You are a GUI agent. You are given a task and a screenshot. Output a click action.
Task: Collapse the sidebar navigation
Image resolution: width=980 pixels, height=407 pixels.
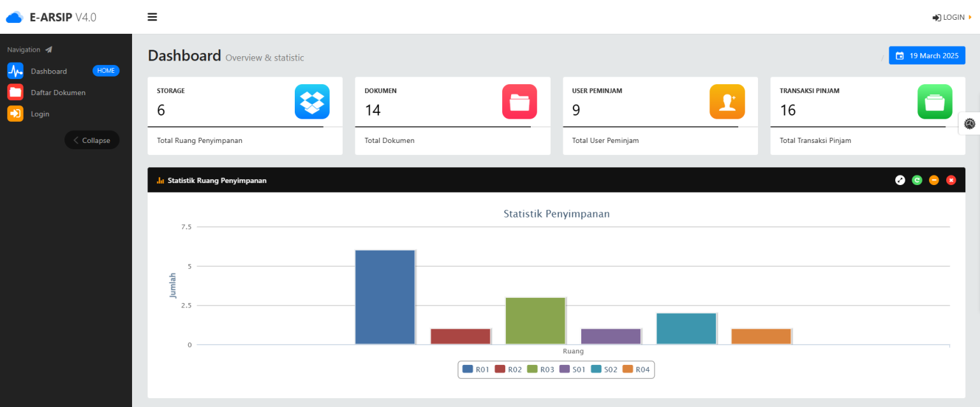pos(92,140)
